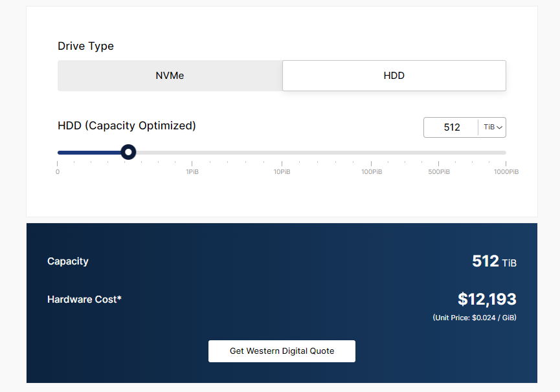560x392 pixels.
Task: Jump slider to the 1000PiB mark
Action: (506, 171)
